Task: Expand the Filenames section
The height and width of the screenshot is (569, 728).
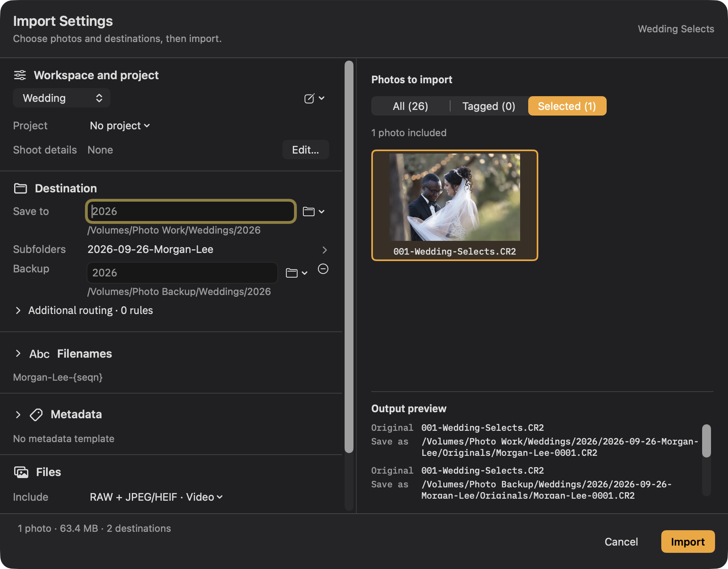Action: coord(18,354)
